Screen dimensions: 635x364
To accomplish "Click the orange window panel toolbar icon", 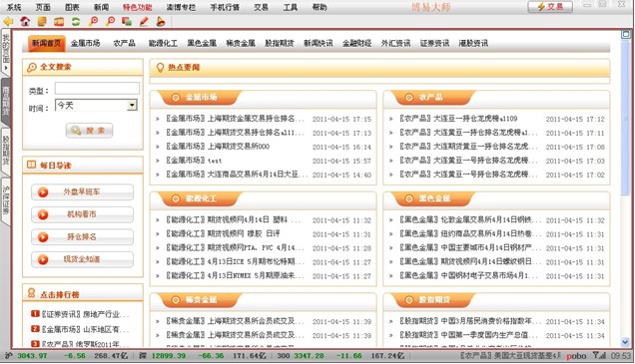I will 59,21.
